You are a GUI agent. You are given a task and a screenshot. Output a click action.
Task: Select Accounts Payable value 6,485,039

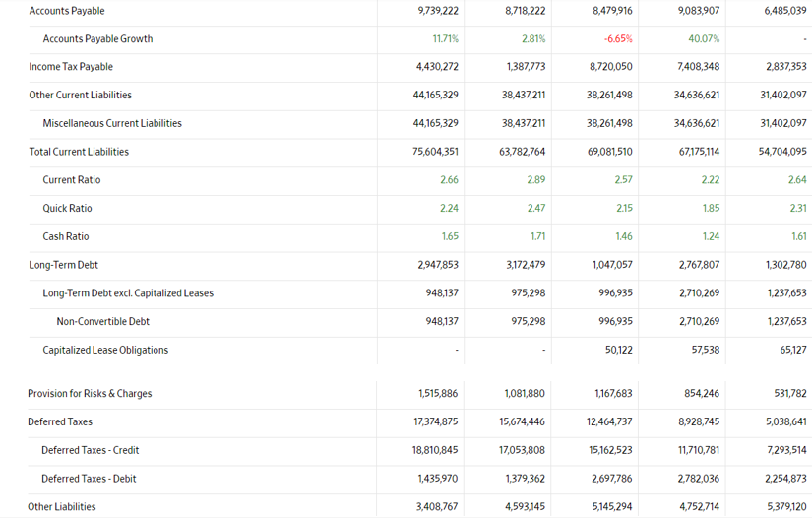(785, 11)
